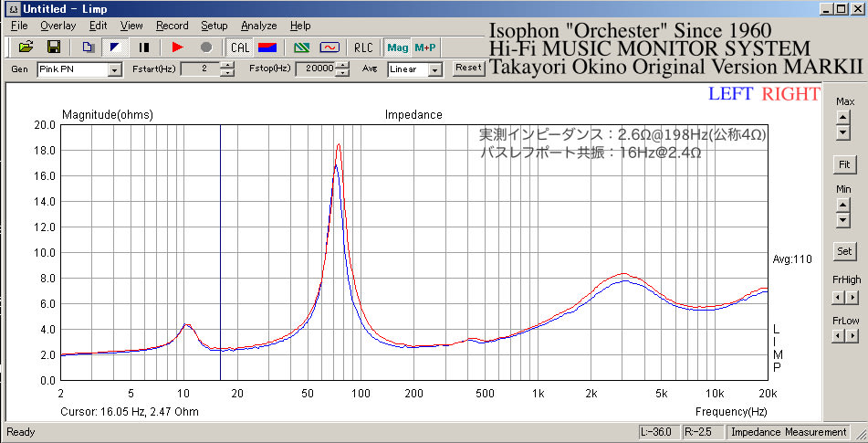This screenshot has height=443, width=868.
Task: Expand the Avg Linear dropdown
Action: click(x=436, y=69)
